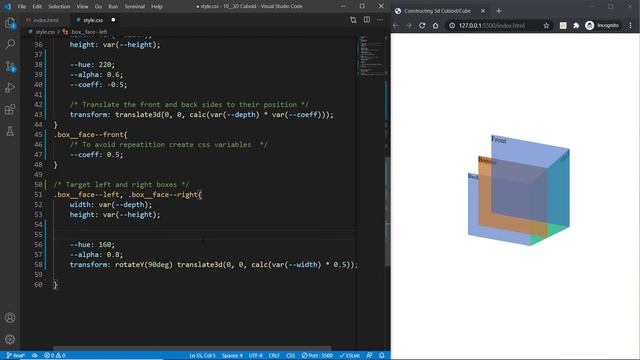The height and width of the screenshot is (360, 640).
Task: Click the '.box__face--front{' selector line
Action: point(90,134)
